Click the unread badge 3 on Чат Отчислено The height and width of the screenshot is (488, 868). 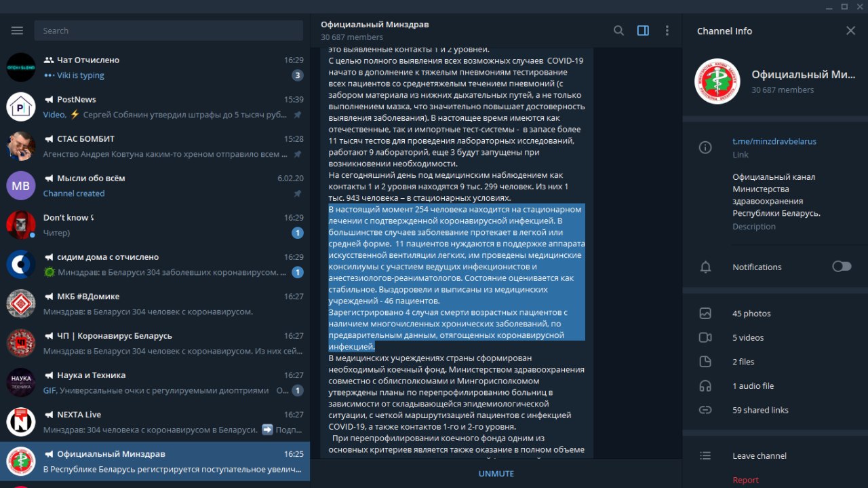(x=297, y=75)
